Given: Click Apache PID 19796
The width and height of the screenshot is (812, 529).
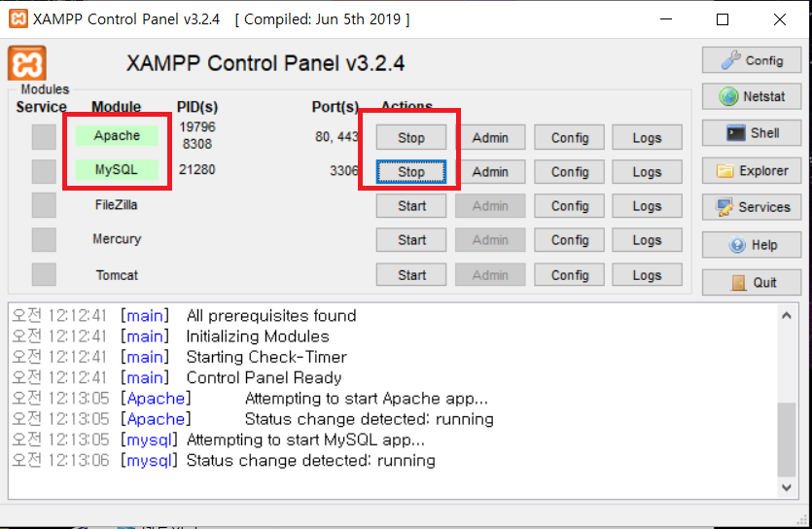Looking at the screenshot, I should tap(197, 126).
